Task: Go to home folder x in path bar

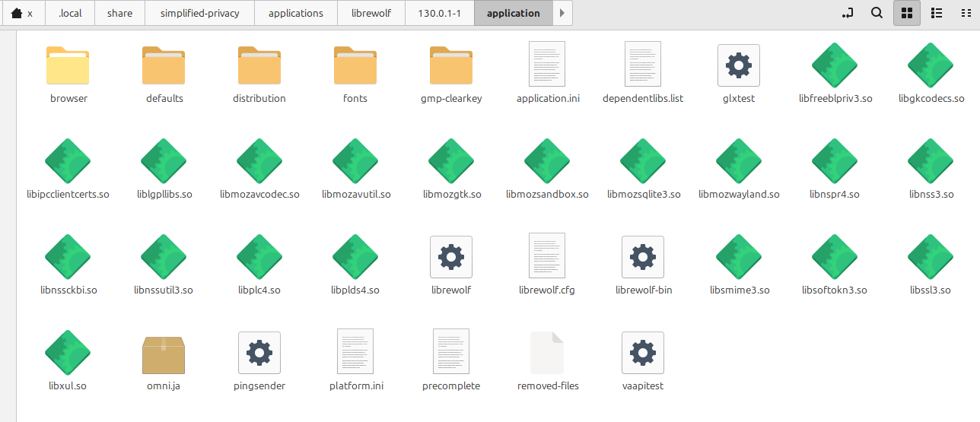Action: point(22,13)
